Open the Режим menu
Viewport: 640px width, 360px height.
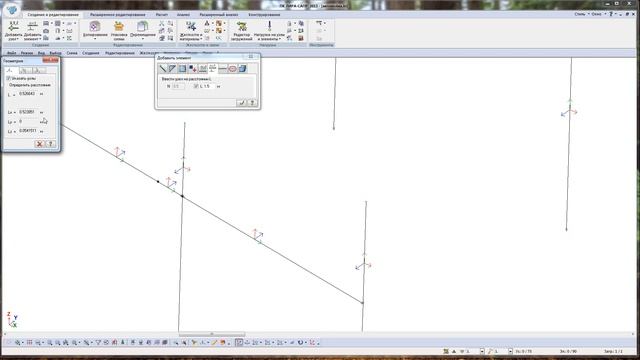(27, 53)
